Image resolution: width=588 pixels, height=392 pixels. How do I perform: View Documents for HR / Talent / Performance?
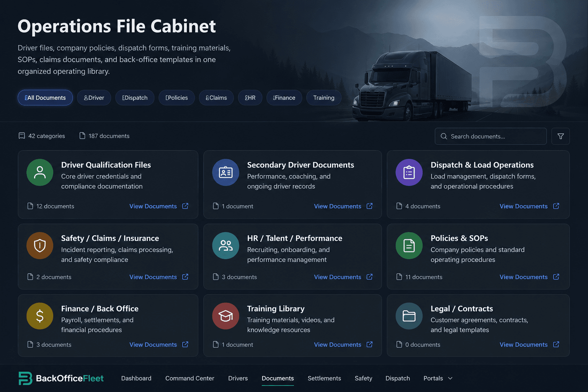[338, 277]
